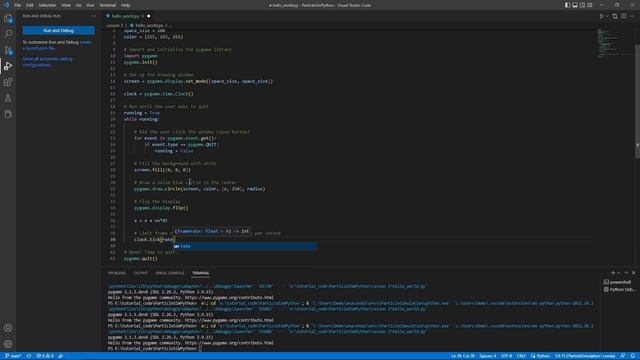The image size is (640, 360).
Task: Click the Python language mode indicator
Action: pyautogui.click(x=540, y=356)
